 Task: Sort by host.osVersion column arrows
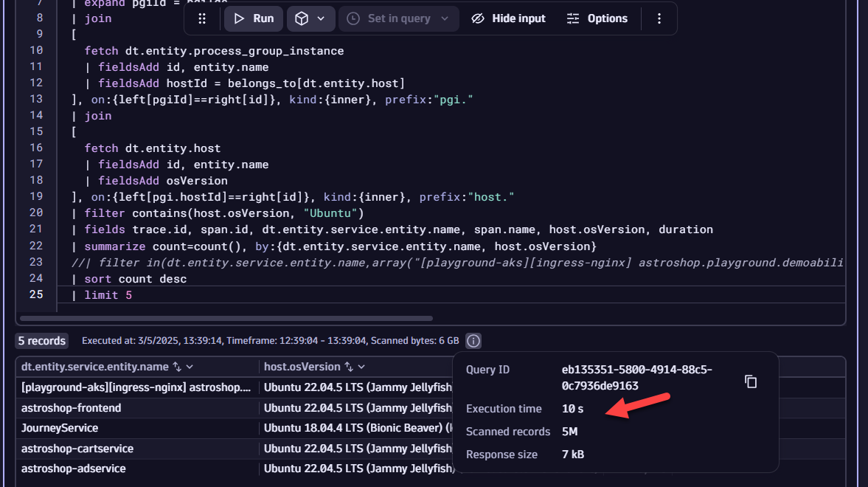(x=349, y=367)
